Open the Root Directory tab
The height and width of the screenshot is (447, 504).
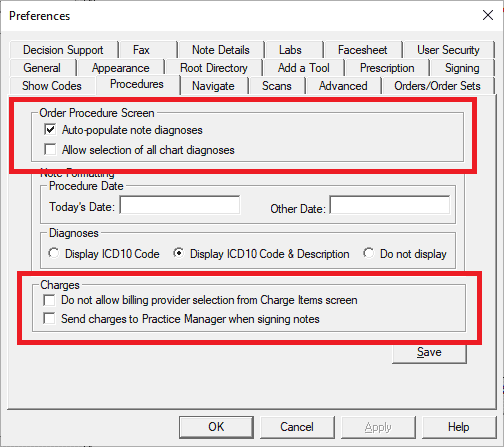click(214, 68)
